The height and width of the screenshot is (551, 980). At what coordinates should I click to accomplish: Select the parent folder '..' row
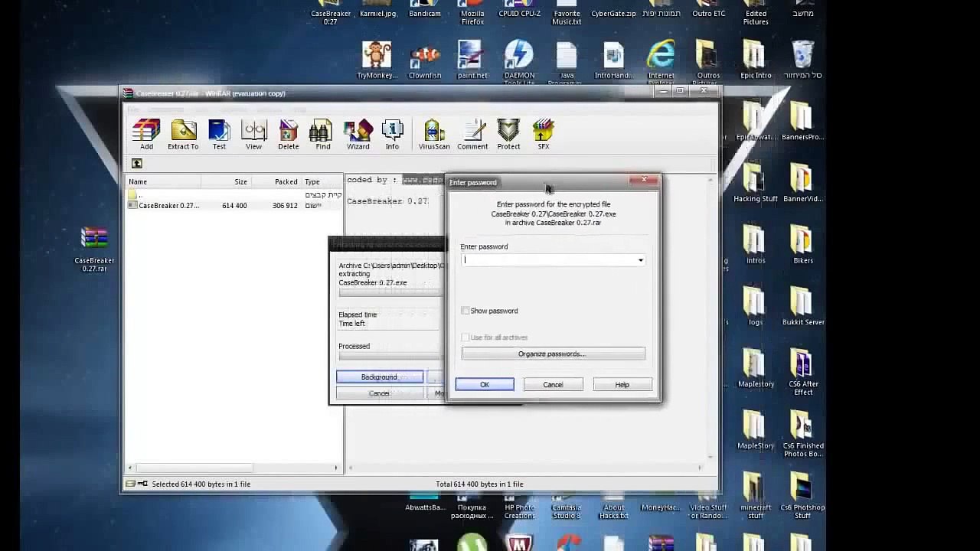pos(234,195)
